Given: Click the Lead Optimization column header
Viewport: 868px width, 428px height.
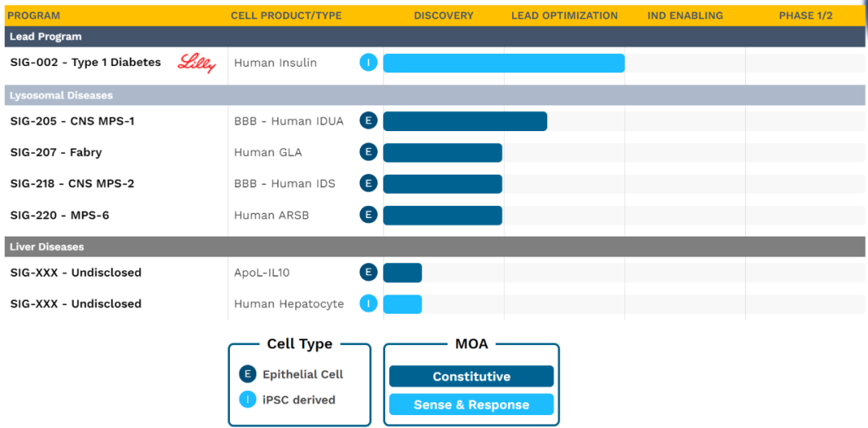Looking at the screenshot, I should (564, 15).
